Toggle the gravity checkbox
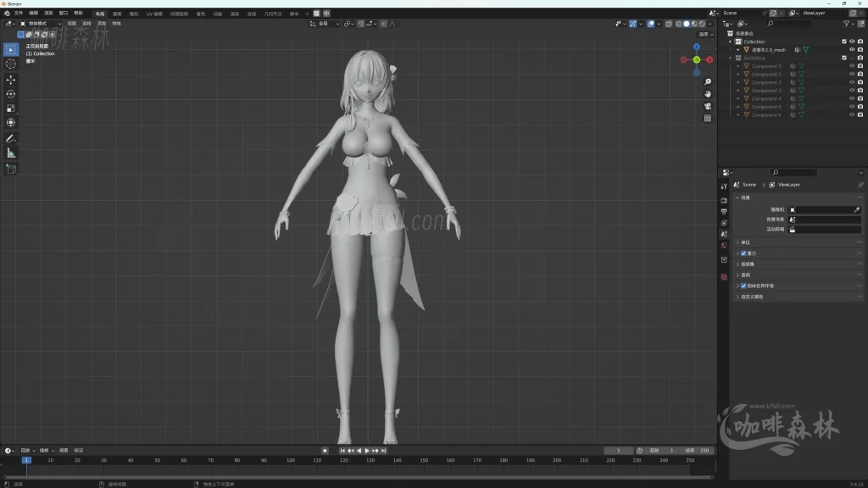The width and height of the screenshot is (868, 488). click(743, 253)
